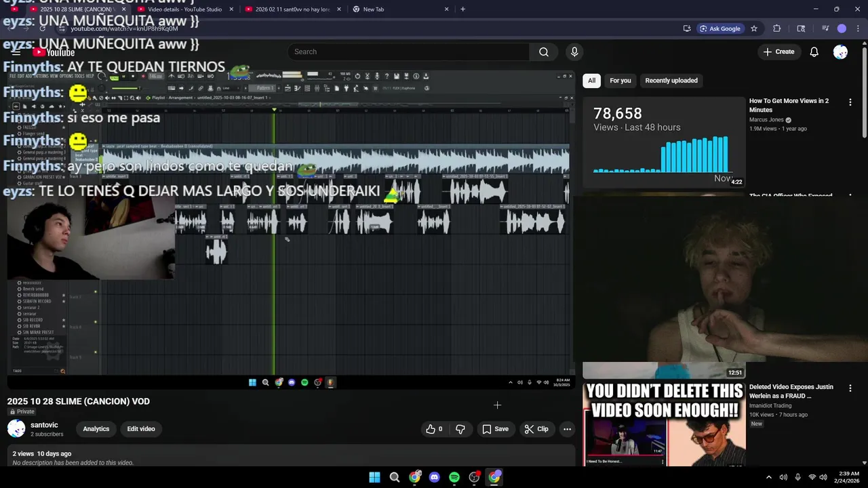Open the taskbar Wi-Fi network icon
868x488 pixels.
pos(812,477)
